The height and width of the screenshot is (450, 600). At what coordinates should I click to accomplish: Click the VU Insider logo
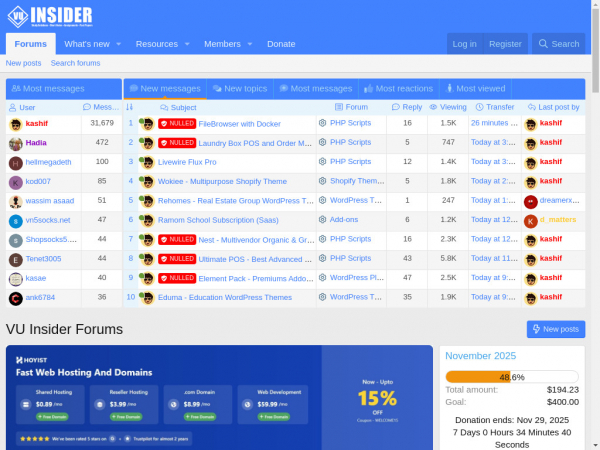[50, 17]
